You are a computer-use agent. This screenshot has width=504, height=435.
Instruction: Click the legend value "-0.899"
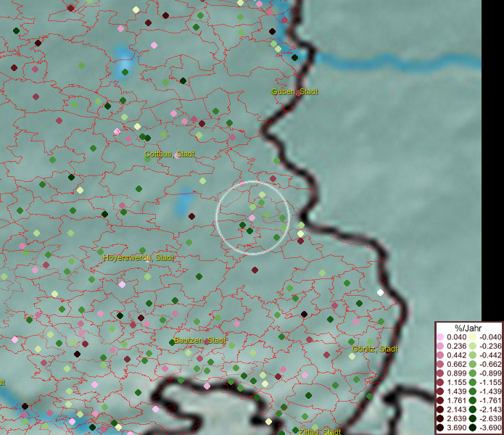click(x=490, y=373)
